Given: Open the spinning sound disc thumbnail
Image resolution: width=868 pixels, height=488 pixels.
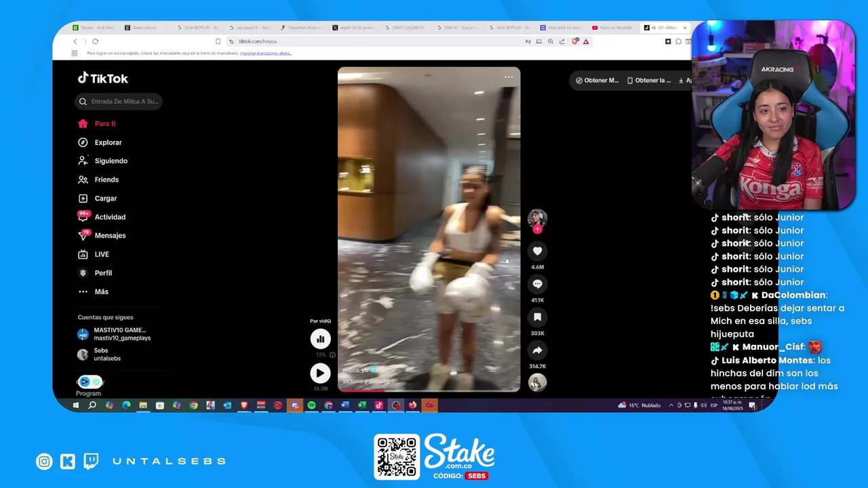Looking at the screenshot, I should [537, 383].
